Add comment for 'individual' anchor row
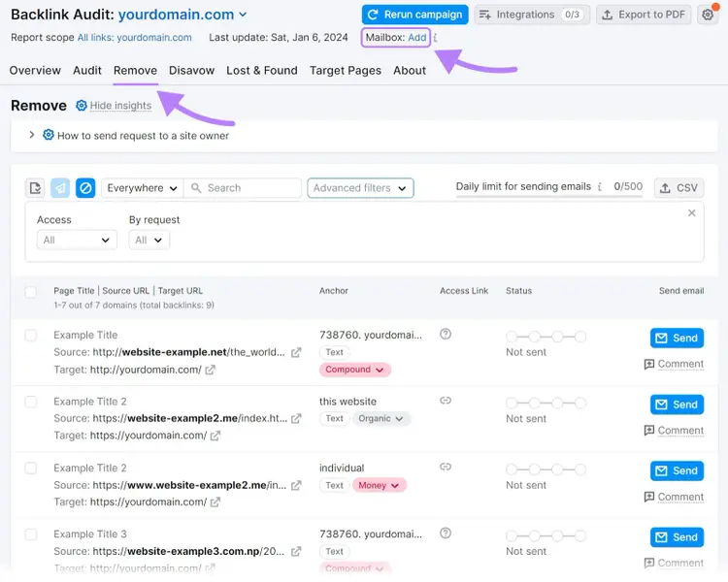The height and width of the screenshot is (582, 728). click(x=675, y=497)
